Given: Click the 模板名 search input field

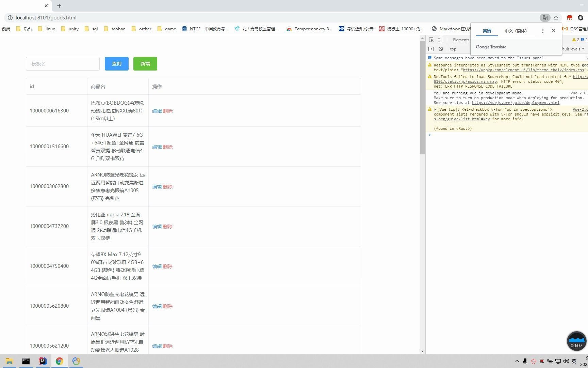Looking at the screenshot, I should (63, 64).
